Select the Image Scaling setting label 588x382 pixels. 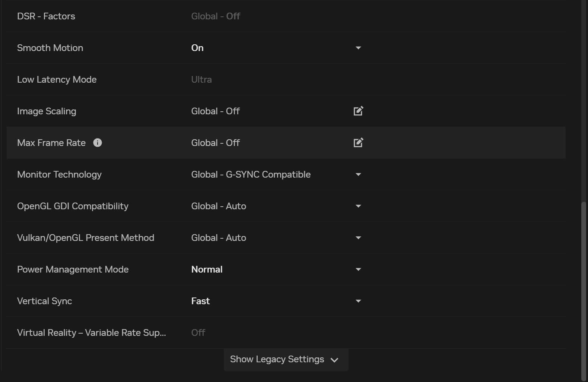point(47,111)
